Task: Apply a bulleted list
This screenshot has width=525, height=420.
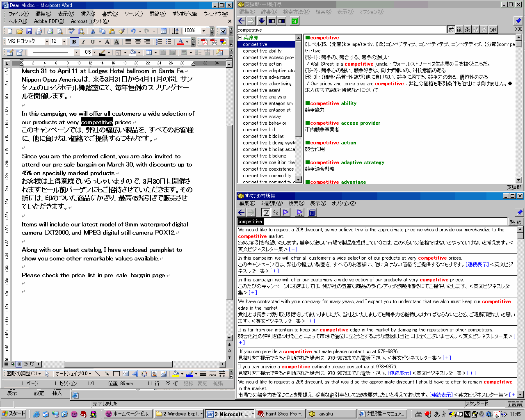Action: tap(168, 41)
